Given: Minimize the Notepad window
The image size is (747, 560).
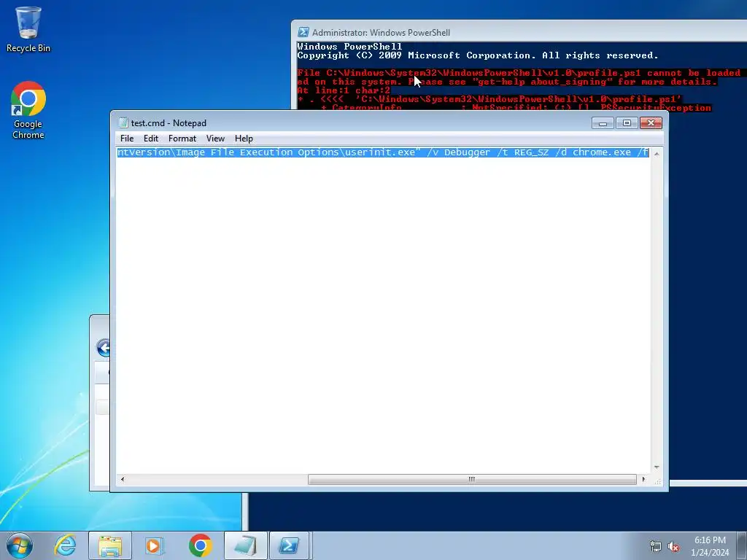Looking at the screenshot, I should pos(603,123).
